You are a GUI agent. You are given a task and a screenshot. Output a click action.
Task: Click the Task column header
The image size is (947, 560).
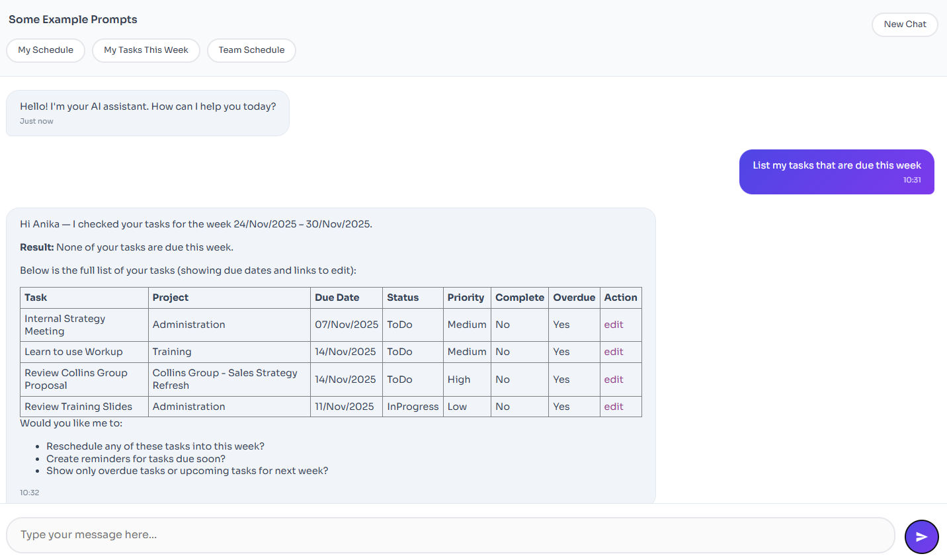[x=36, y=298]
